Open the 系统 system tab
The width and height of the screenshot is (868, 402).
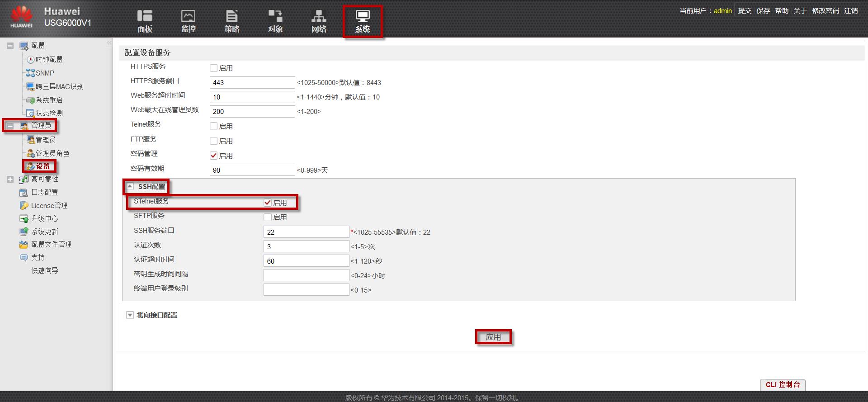(x=363, y=21)
